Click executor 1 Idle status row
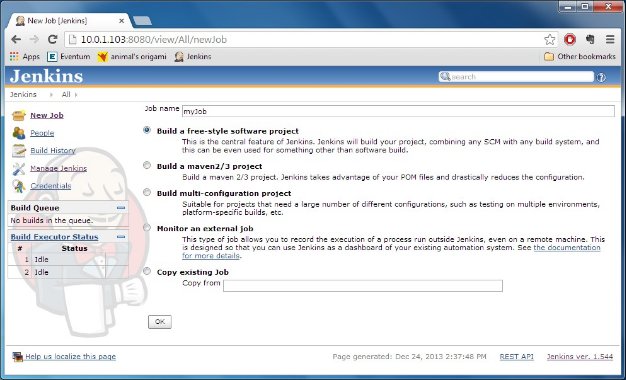Image resolution: width=626 pixels, height=380 pixels. (68, 259)
